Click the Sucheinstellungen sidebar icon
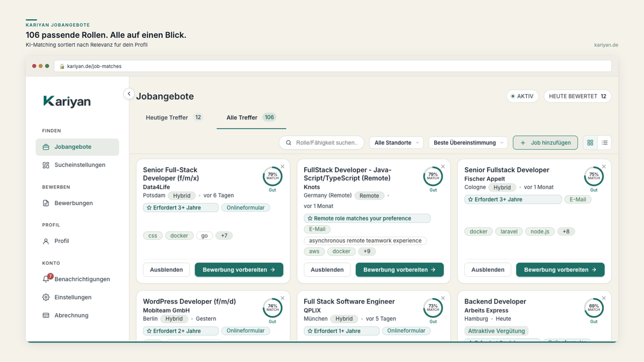Screen dimensions: 644x362 click(x=46, y=165)
